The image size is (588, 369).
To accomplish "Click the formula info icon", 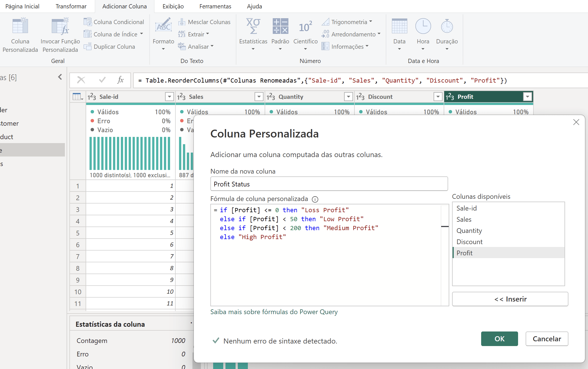I will coord(315,199).
